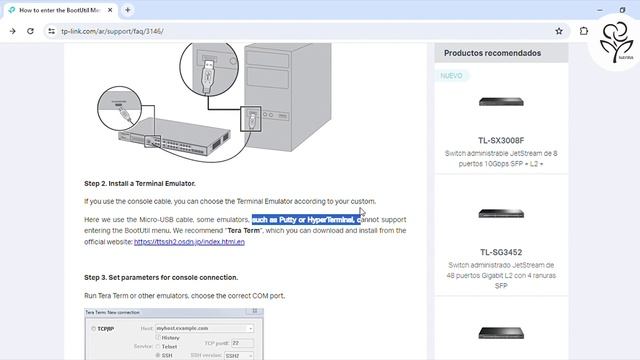Select the Telnet service radio button
Viewport: 640px width, 360px height.
point(158,347)
